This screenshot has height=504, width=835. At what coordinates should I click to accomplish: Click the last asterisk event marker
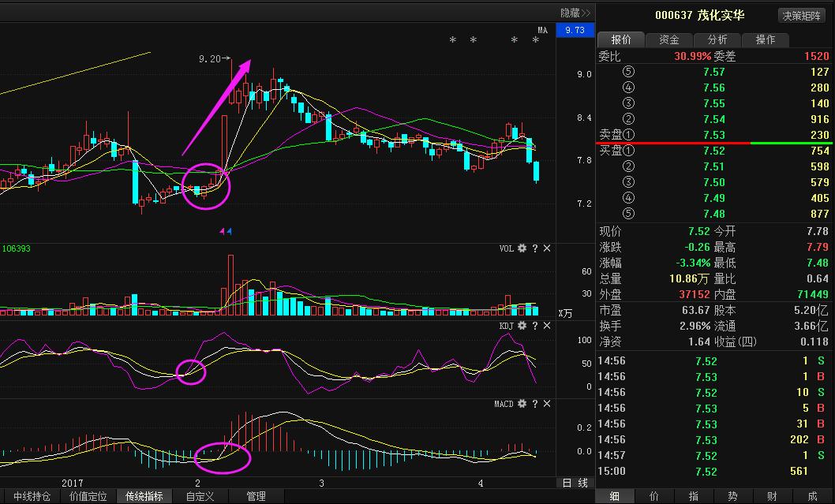[x=536, y=40]
